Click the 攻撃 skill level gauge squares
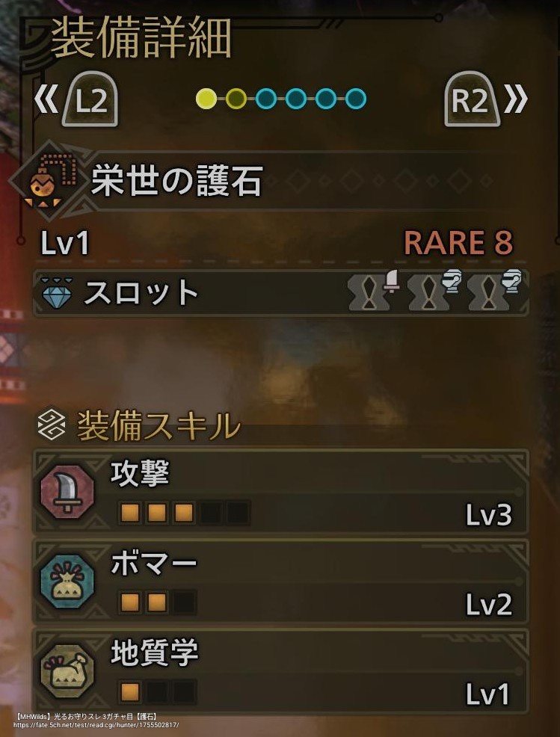This screenshot has height=737, width=560. click(184, 513)
